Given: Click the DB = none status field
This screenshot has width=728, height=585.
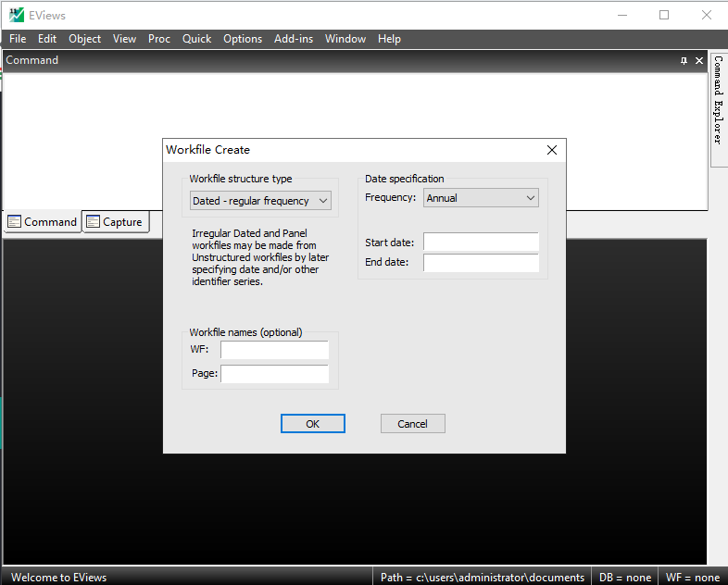Looking at the screenshot, I should coord(625,577).
